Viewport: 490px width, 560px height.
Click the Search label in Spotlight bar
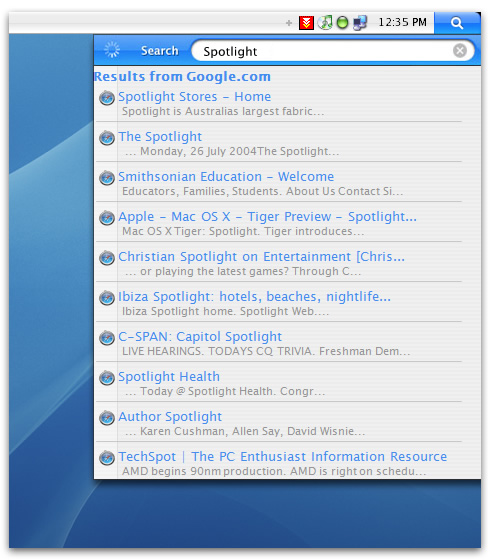[159, 51]
